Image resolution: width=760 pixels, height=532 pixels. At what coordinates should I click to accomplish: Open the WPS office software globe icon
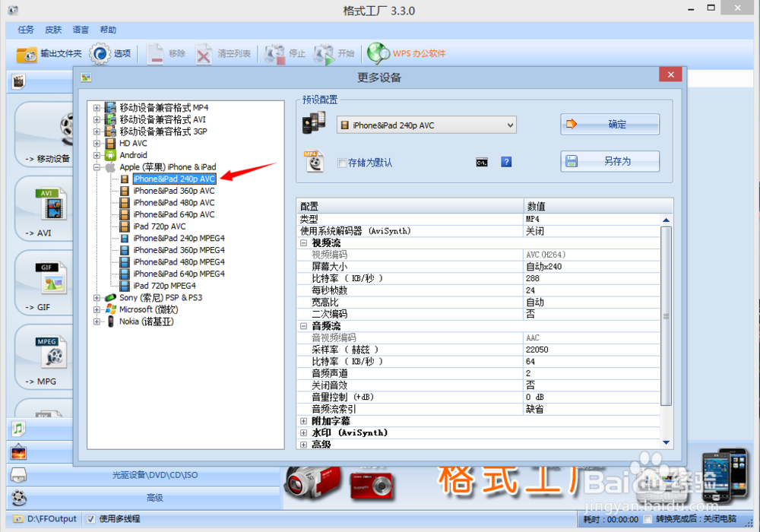[378, 54]
